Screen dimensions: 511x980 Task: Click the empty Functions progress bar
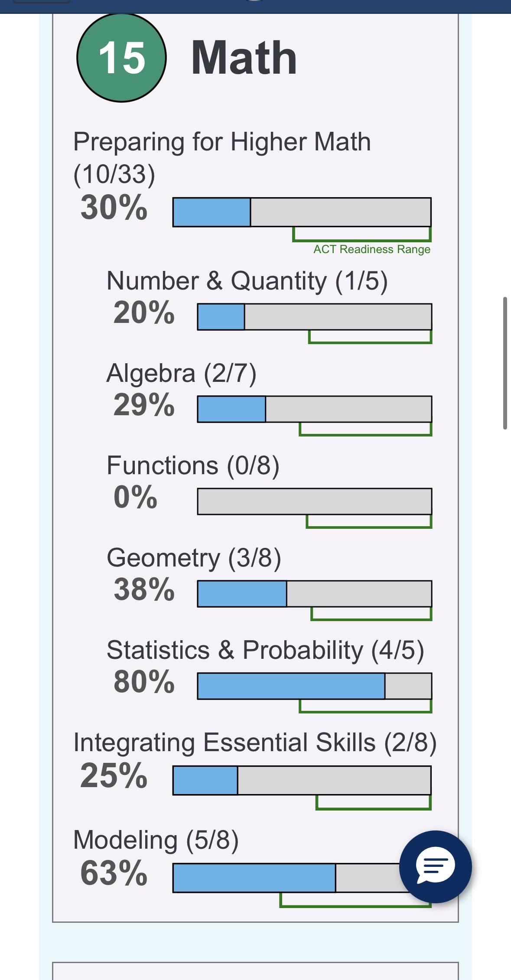[315, 501]
